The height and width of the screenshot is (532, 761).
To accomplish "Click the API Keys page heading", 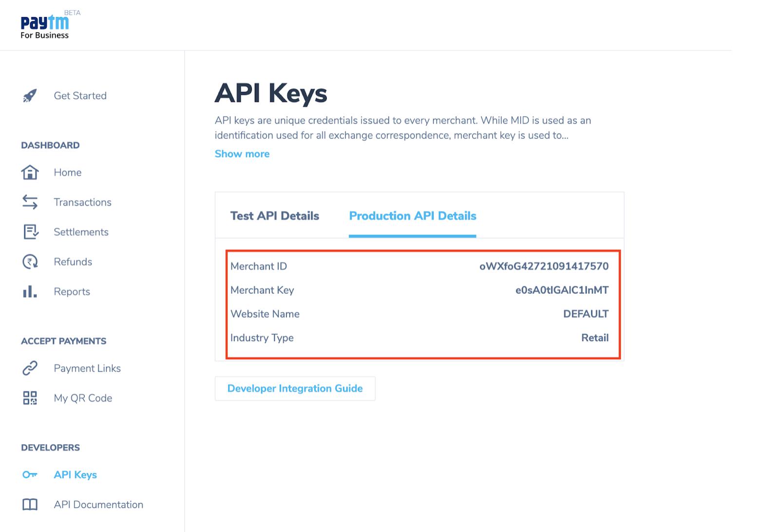I will point(271,93).
